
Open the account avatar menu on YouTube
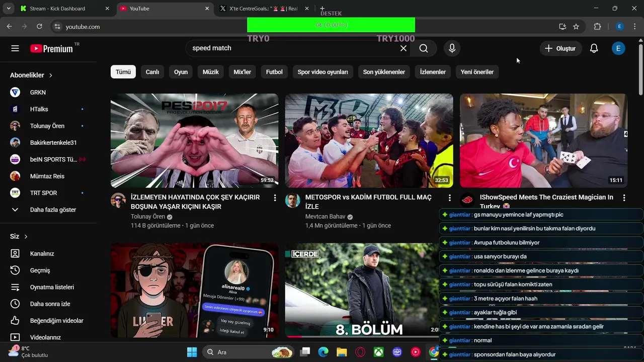coord(618,48)
